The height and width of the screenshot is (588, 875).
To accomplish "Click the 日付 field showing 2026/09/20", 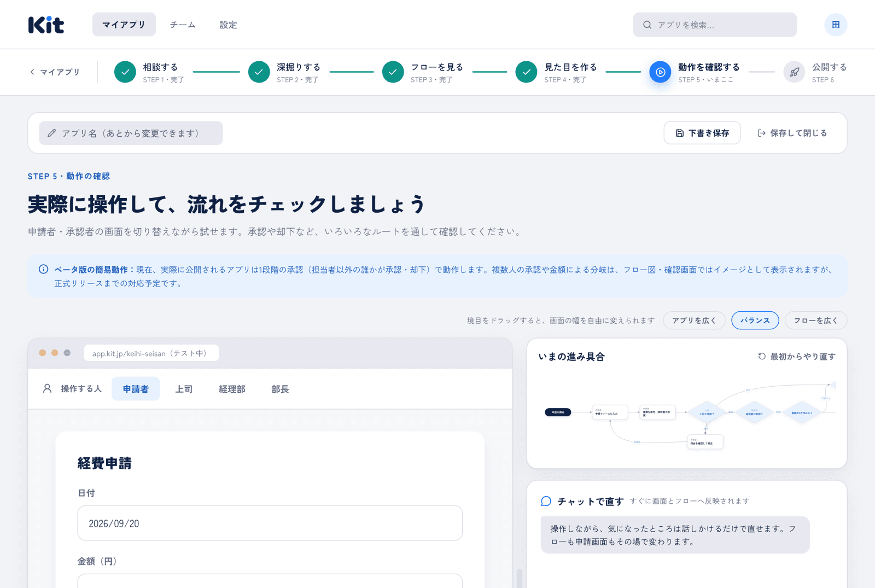I will point(270,523).
